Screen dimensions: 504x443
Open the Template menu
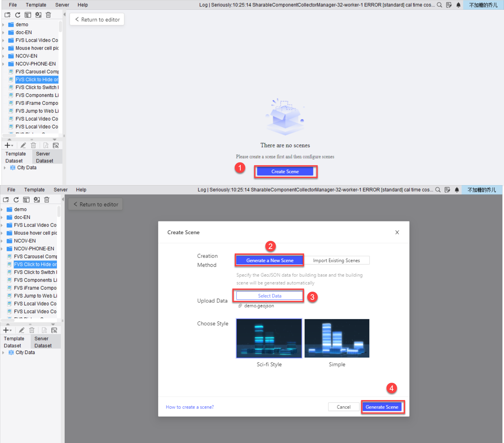36,5
